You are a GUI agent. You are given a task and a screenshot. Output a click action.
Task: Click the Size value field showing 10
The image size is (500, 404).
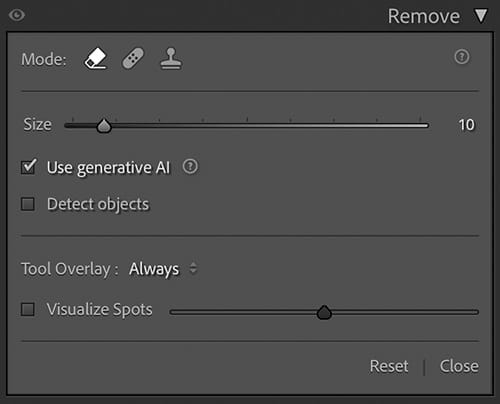pyautogui.click(x=466, y=125)
